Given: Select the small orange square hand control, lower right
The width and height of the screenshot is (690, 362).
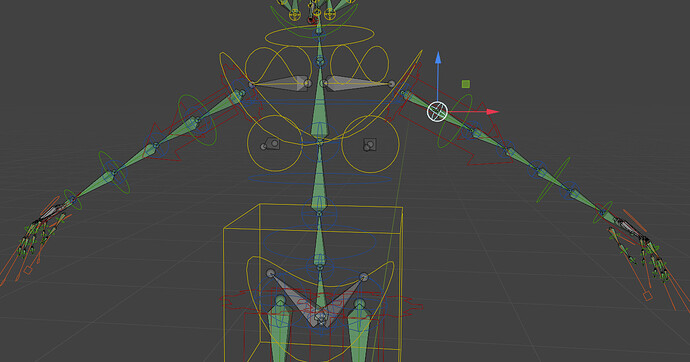Looking at the screenshot, I should [648, 296].
